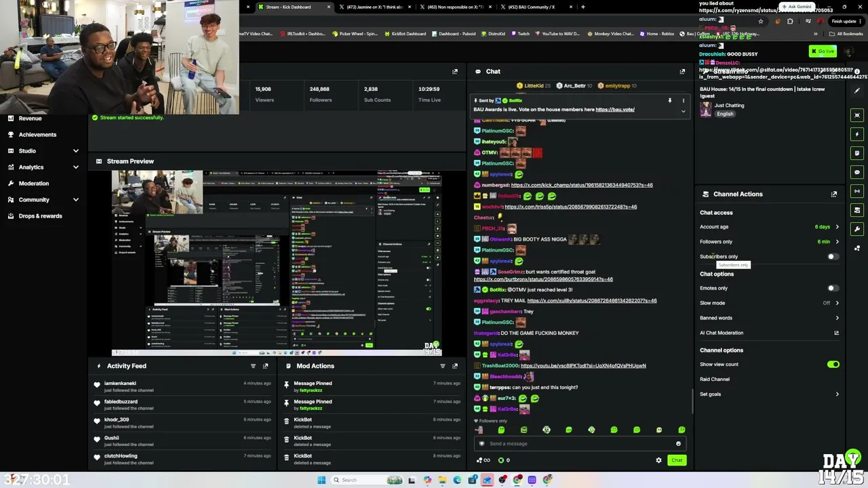Open the Raid Channel action
The height and width of the screenshot is (488, 868).
point(715,380)
